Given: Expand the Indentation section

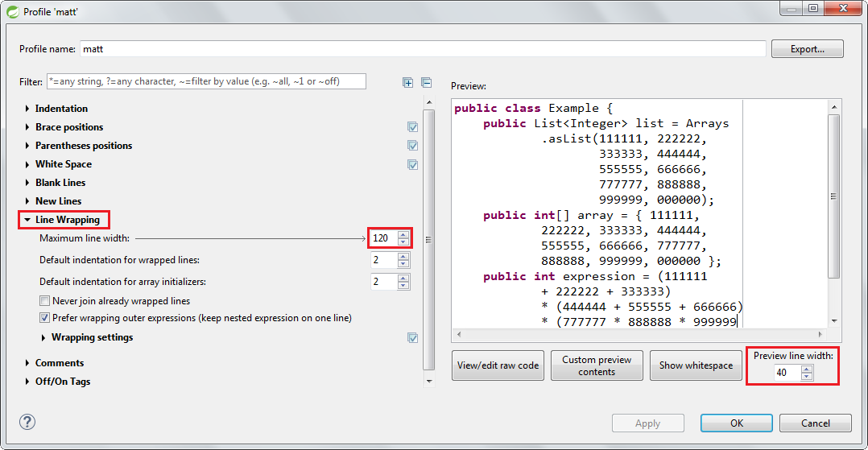Looking at the screenshot, I should click(x=27, y=109).
